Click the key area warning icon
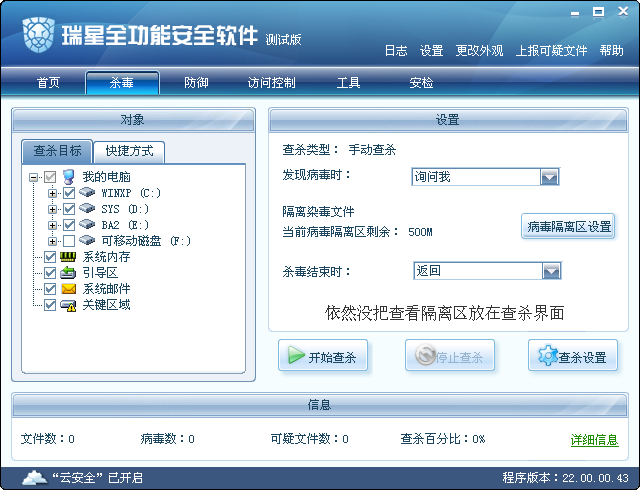Screen dimensions: 640x490 click(68, 305)
